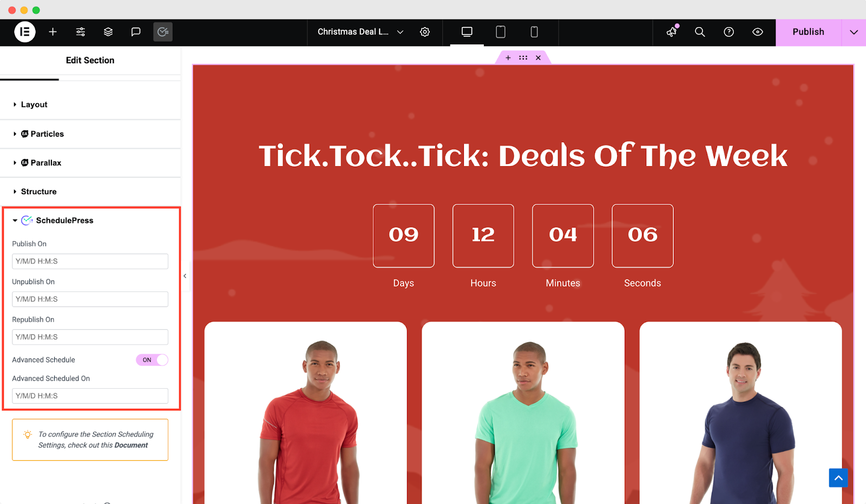
Task: Click the Publish On date field
Action: [90, 261]
